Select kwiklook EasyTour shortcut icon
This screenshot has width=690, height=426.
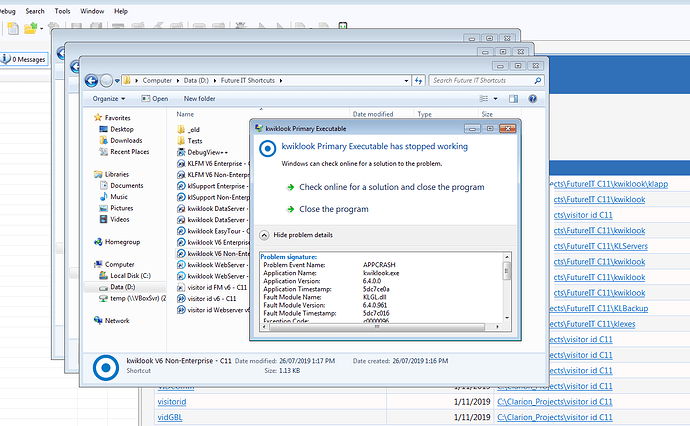click(x=181, y=231)
